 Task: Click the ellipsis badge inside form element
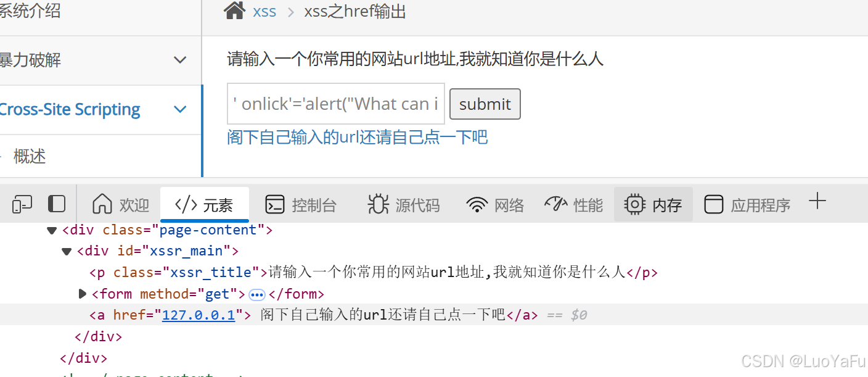click(x=256, y=294)
